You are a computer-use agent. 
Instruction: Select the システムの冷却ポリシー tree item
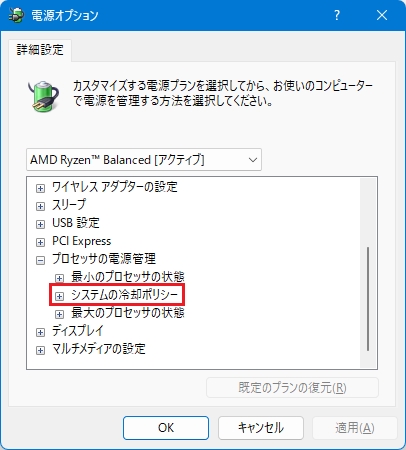tap(124, 295)
